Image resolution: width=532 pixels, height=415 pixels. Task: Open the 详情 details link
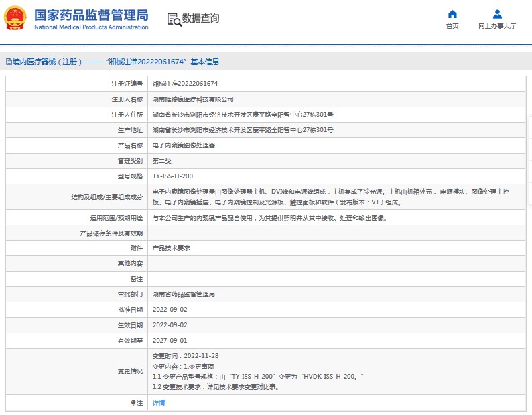coord(159,403)
